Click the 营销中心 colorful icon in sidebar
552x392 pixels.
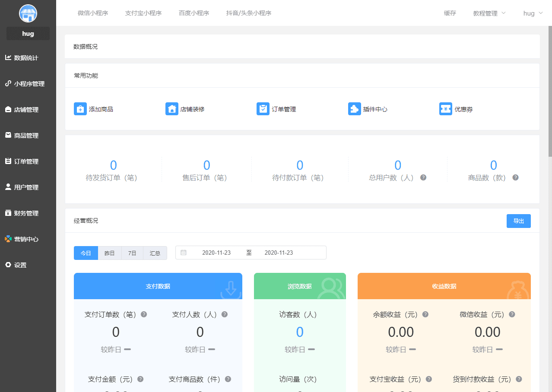click(8, 239)
